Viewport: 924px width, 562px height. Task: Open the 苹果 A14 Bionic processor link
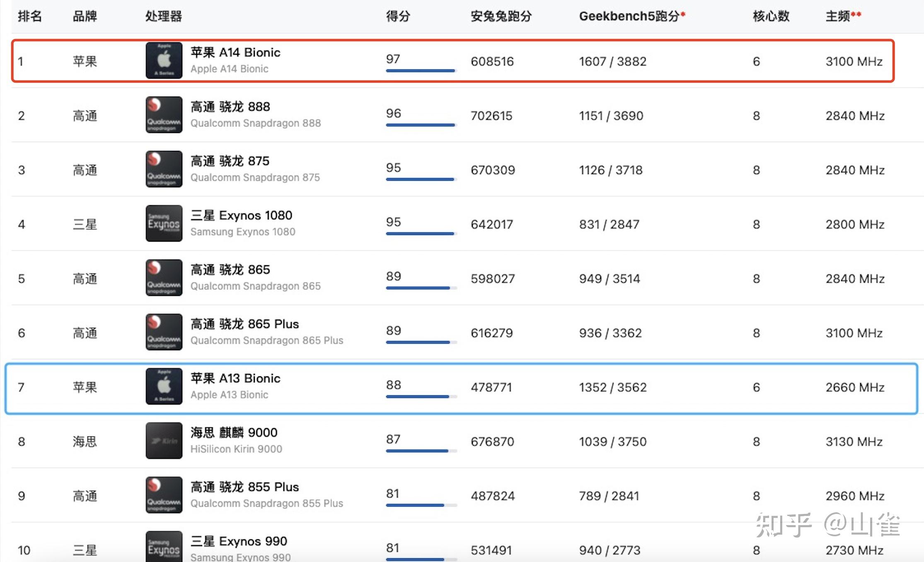[235, 53]
